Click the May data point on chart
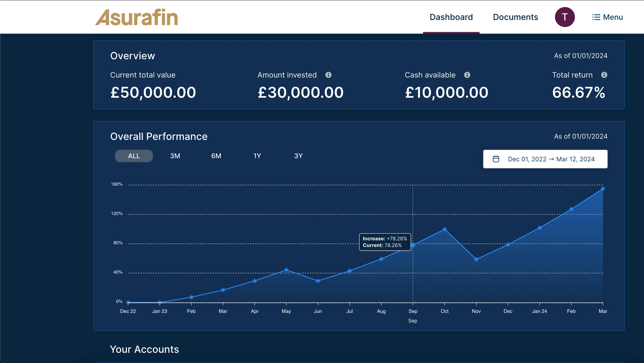Screen dimensions: 644x363 pos(286,270)
